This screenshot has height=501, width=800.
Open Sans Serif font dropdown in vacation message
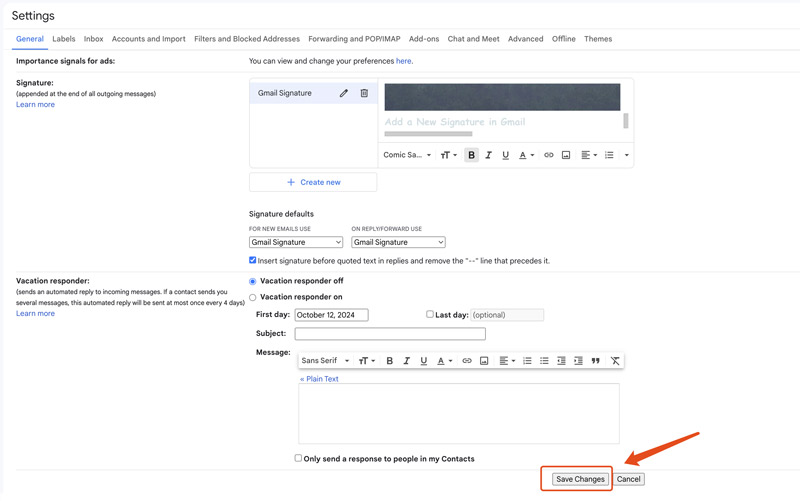325,361
